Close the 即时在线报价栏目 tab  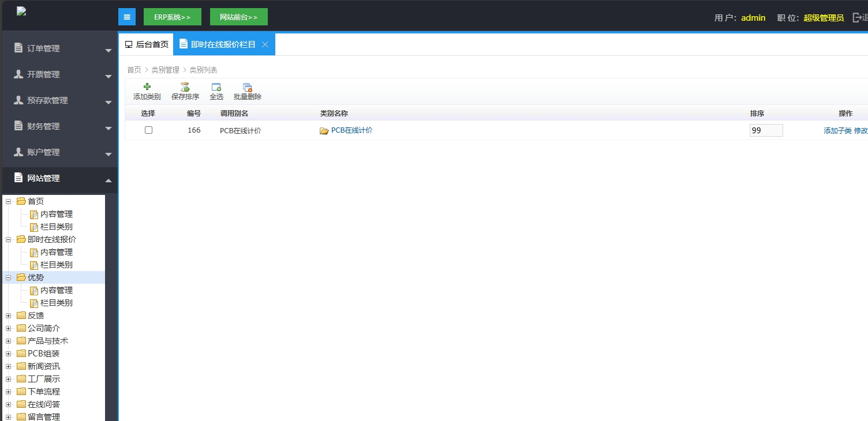click(x=265, y=44)
